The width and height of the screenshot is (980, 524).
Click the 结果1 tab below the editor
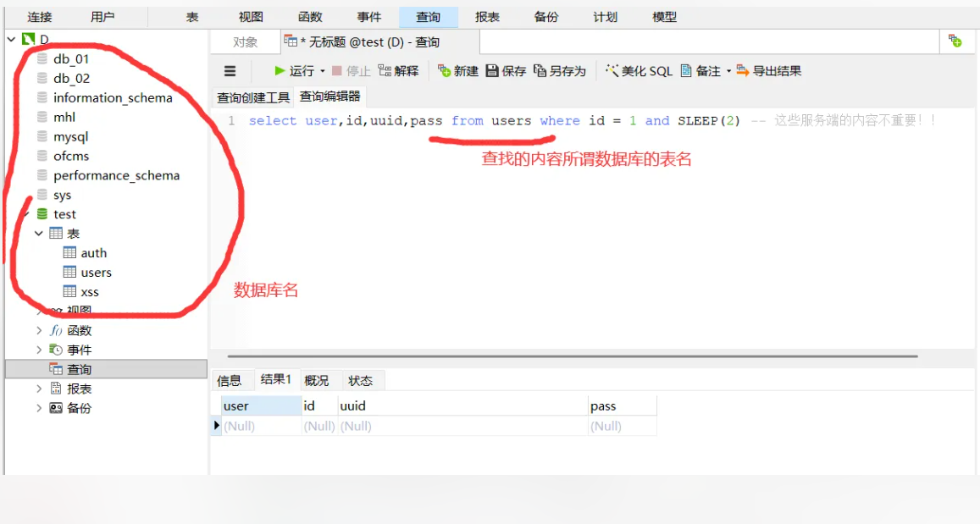coord(274,380)
